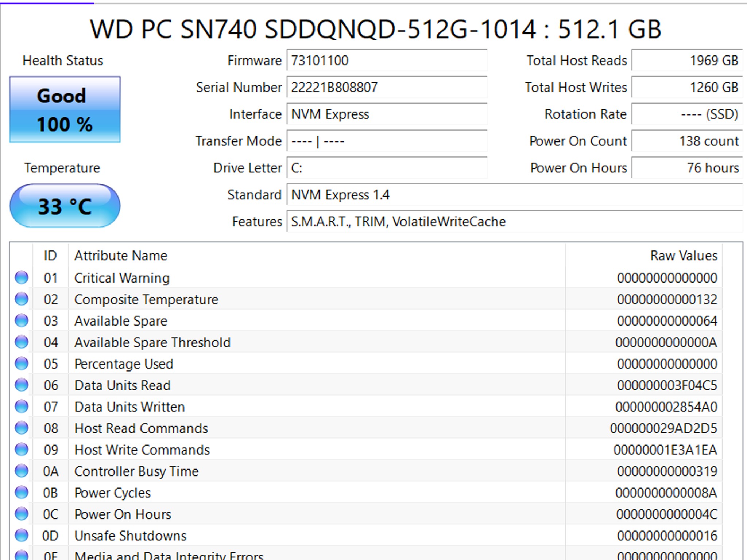Click the status orb for Composite Temperature

[x=22, y=299]
